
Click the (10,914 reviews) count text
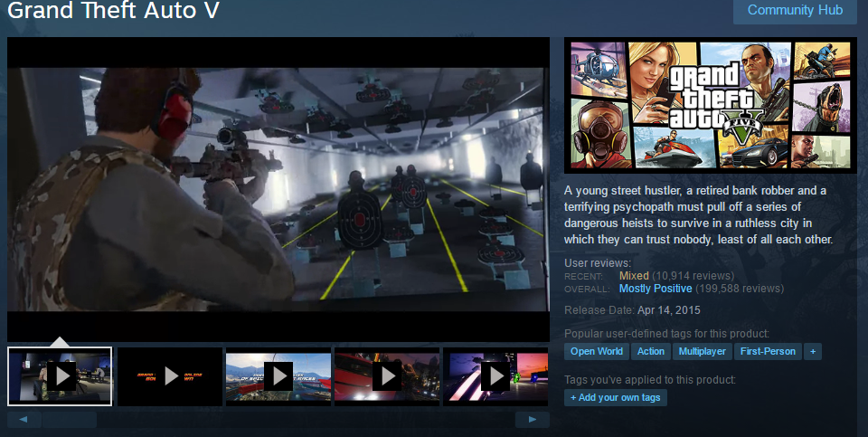(693, 275)
